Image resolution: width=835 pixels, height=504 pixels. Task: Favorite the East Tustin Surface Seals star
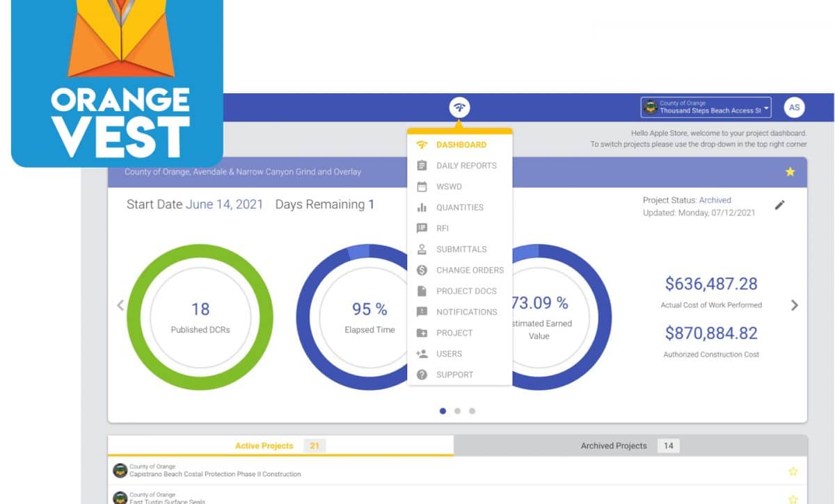(793, 499)
